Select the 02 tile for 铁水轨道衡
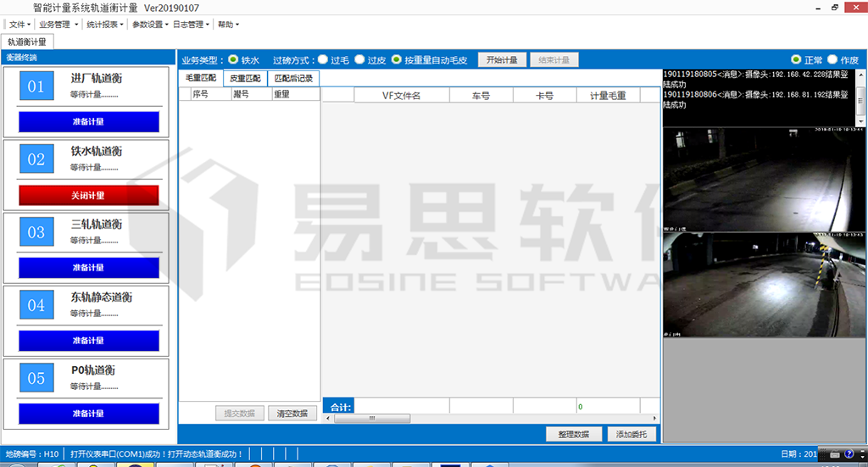868x467 pixels. tap(36, 159)
